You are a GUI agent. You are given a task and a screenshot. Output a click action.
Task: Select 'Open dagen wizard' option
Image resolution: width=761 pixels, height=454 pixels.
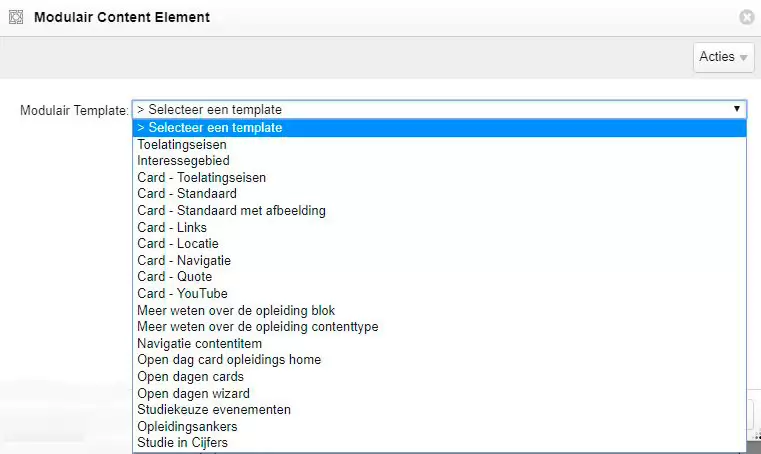(x=193, y=393)
